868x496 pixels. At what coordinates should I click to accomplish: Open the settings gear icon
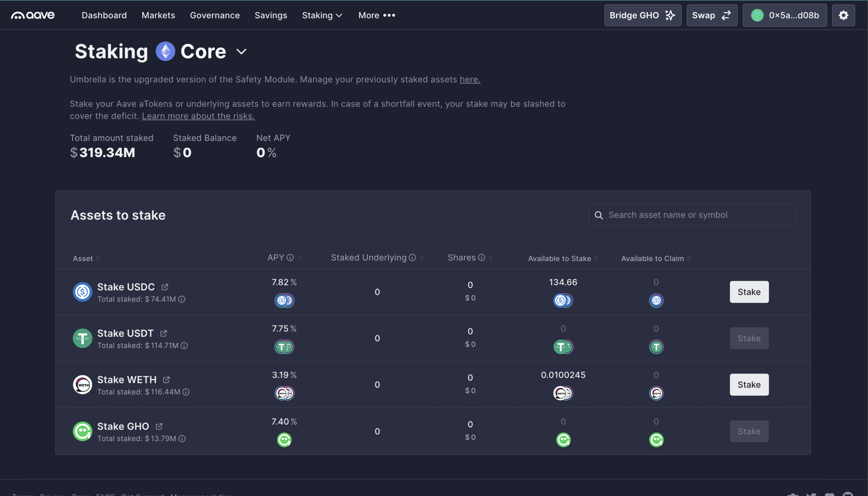point(843,15)
